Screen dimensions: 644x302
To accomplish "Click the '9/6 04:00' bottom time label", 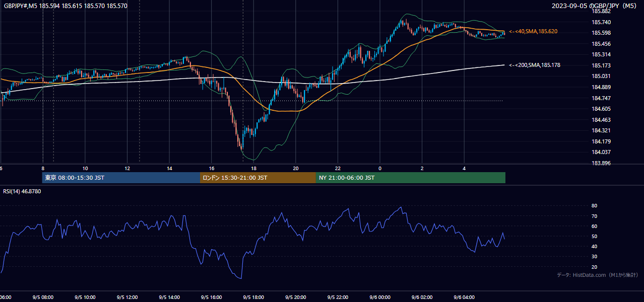I will [464, 297].
